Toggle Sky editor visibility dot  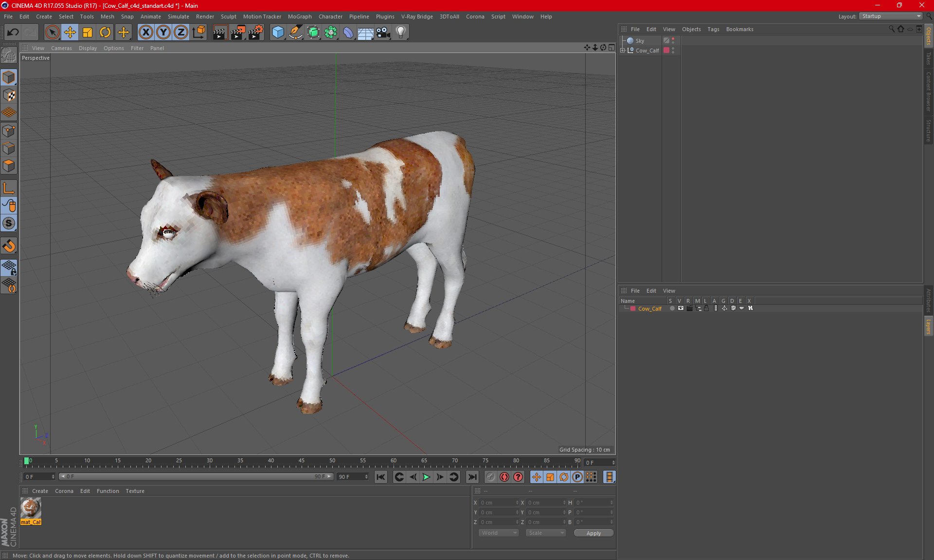(673, 39)
